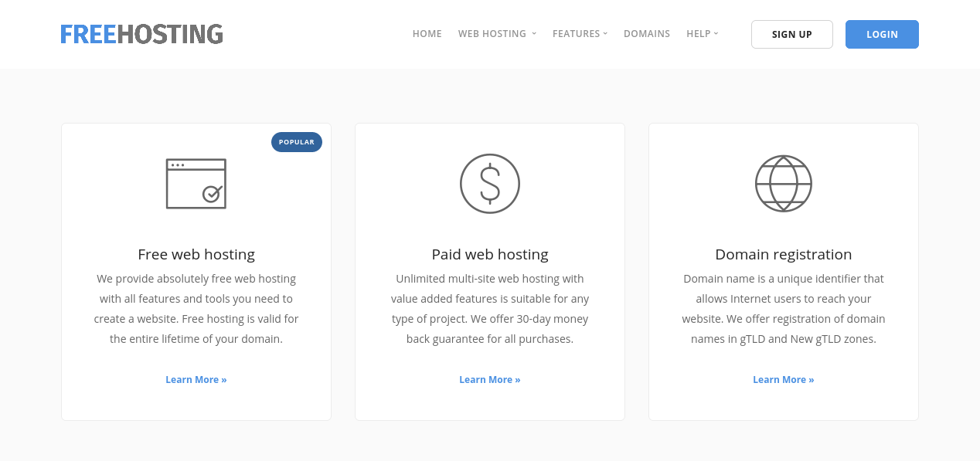Open Learn More under Paid web hosting

coord(490,380)
